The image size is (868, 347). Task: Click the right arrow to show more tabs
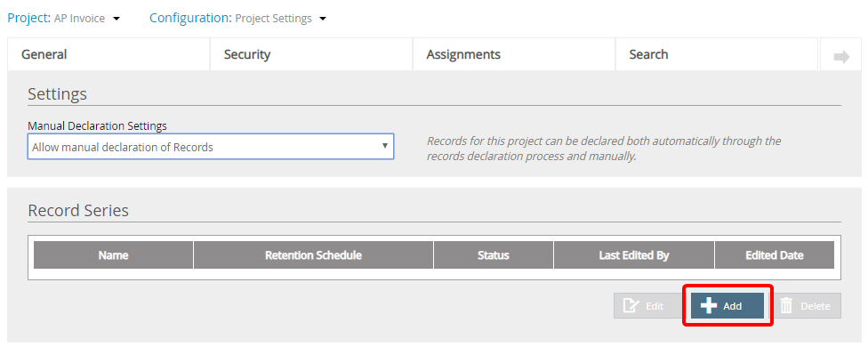click(x=841, y=56)
